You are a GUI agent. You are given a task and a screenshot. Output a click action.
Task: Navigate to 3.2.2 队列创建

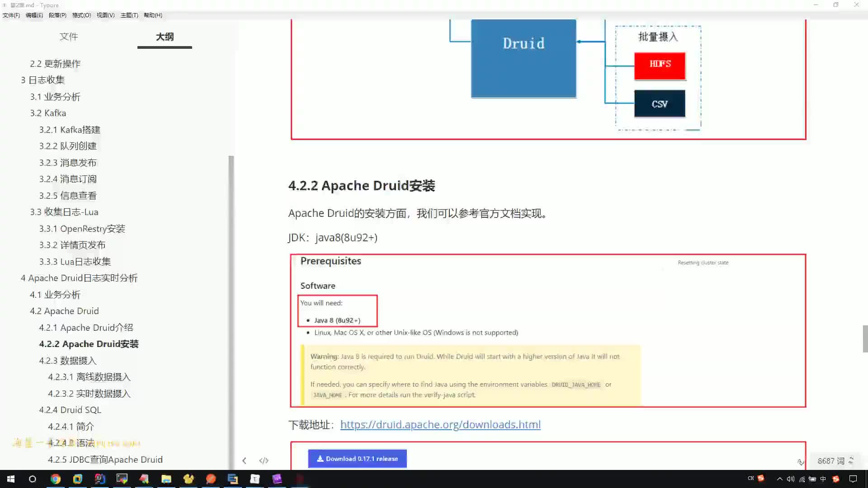point(68,146)
